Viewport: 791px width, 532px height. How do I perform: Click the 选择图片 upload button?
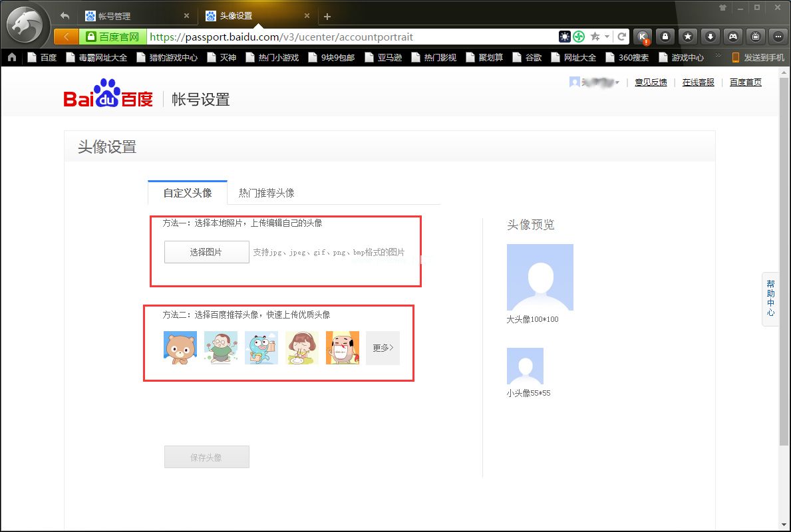[x=206, y=252]
